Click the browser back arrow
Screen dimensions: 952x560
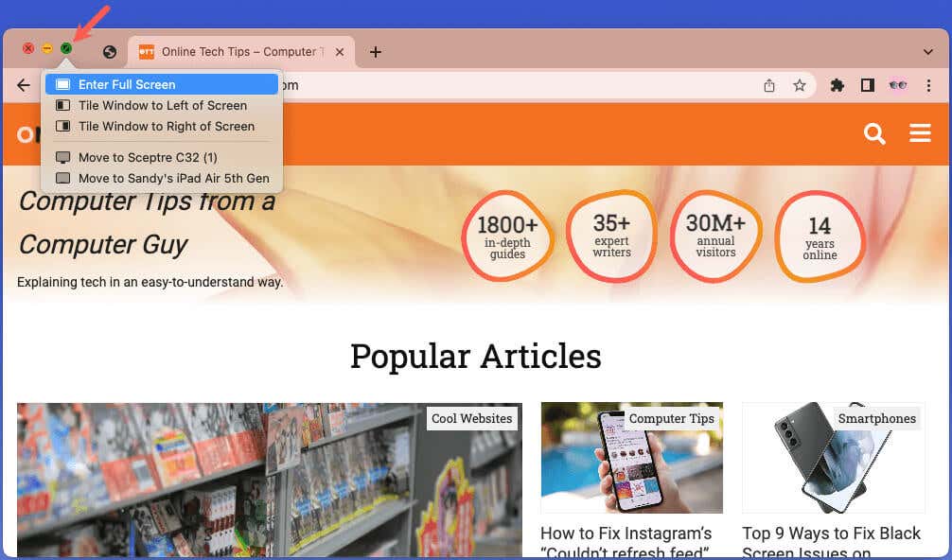coord(24,85)
